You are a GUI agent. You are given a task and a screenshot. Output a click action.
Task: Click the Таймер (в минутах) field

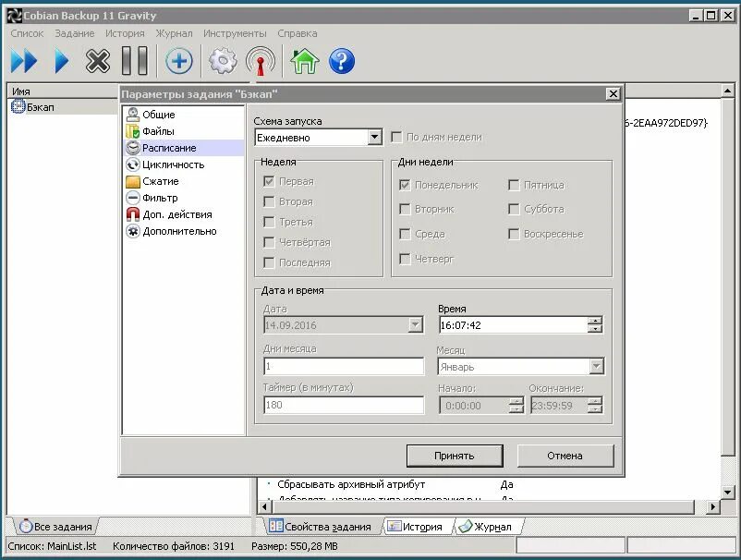344,405
